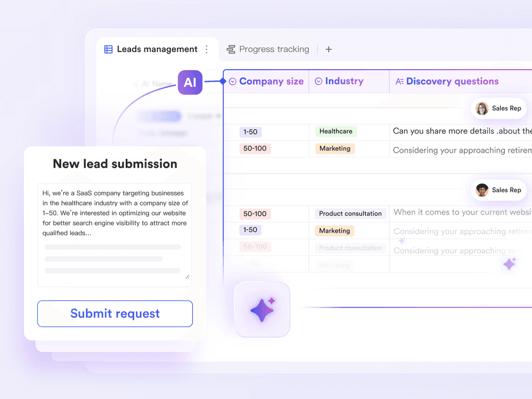Screen dimensions: 532x399
Task: Open the 'When it comes to your current website' cell
Action: point(462,212)
